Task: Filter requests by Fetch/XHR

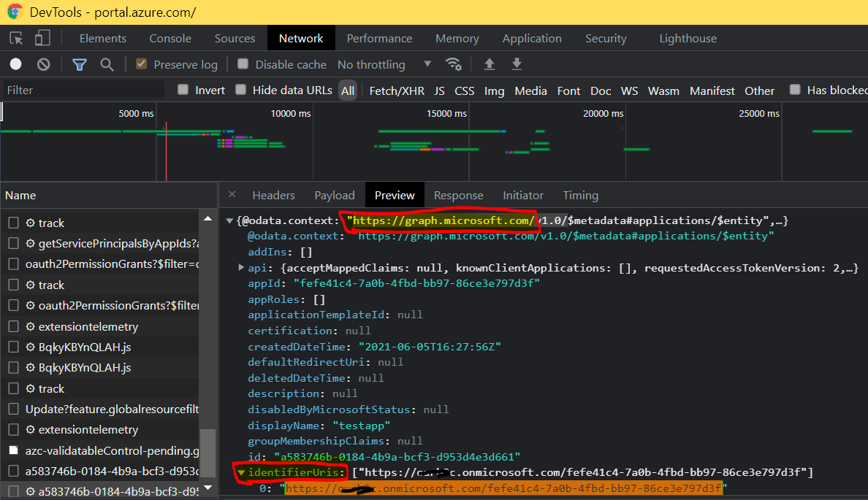Action: click(397, 91)
